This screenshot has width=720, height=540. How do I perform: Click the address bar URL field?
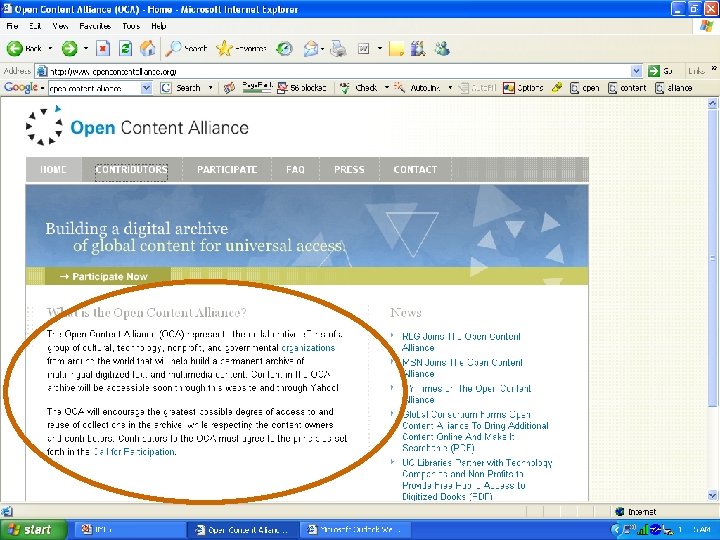click(x=339, y=71)
